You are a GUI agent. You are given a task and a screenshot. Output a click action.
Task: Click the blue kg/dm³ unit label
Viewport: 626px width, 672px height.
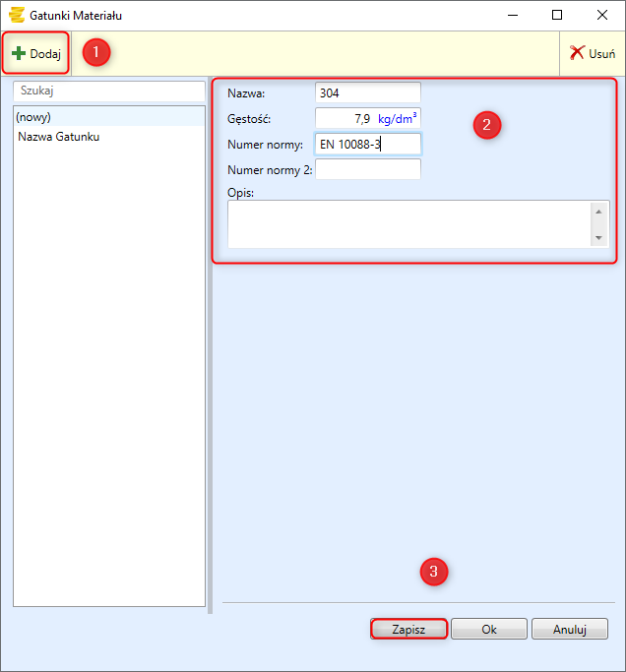tap(398, 118)
